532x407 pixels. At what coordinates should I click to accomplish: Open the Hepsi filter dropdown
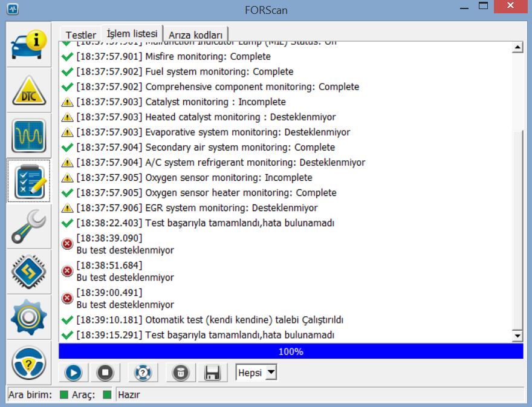(256, 373)
